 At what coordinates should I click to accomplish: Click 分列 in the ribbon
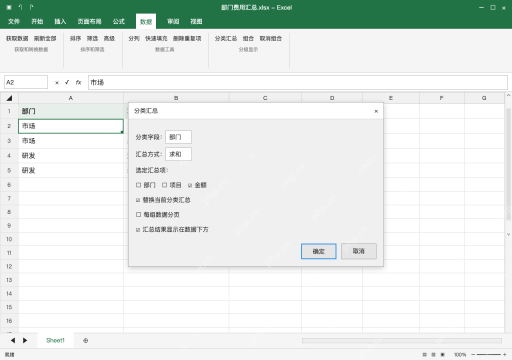[x=134, y=39]
